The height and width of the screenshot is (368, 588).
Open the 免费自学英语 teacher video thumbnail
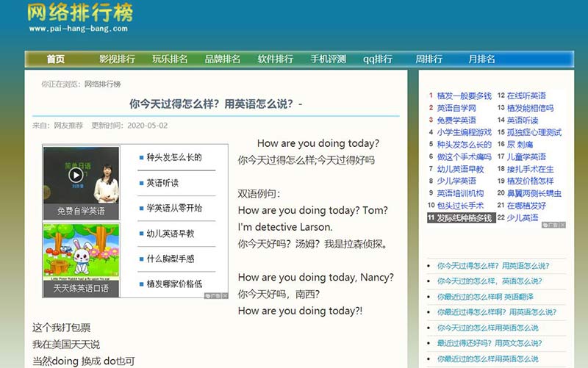[x=81, y=181]
